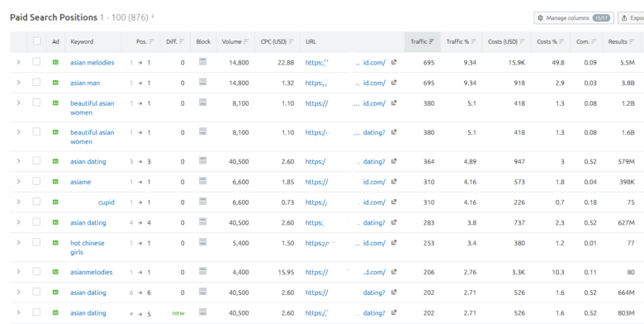The width and height of the screenshot is (644, 324).
Task: View block icon for asianmelodies row
Action: point(202,271)
